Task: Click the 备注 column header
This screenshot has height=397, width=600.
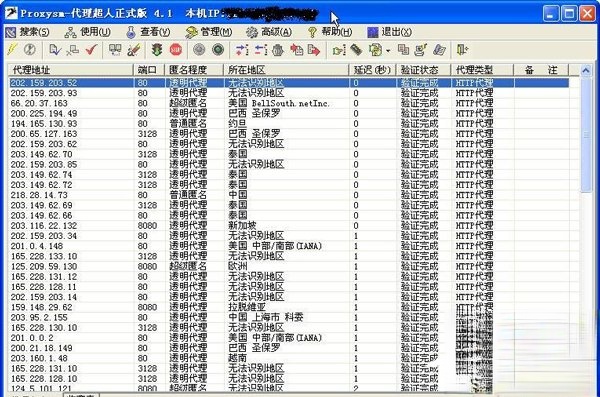Action: click(x=541, y=70)
